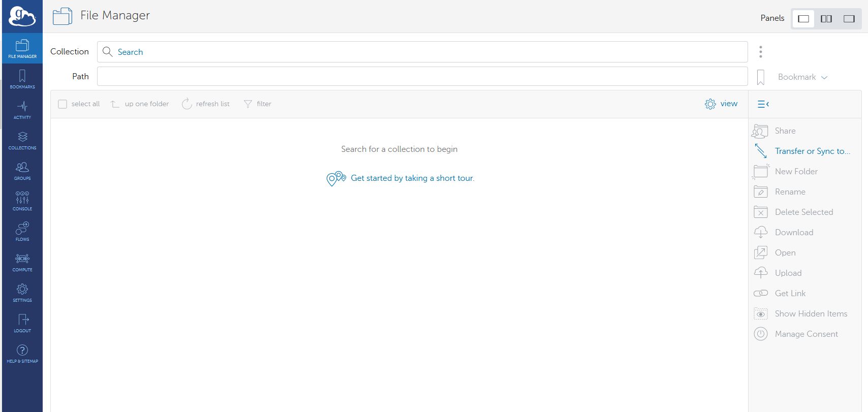Open the view settings gear
This screenshot has height=412, width=868.
(x=710, y=104)
